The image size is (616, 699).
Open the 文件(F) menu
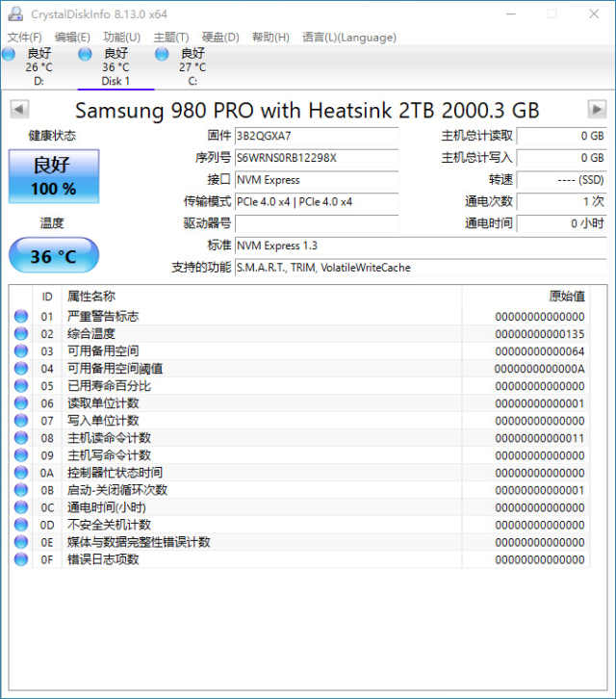tap(24, 38)
